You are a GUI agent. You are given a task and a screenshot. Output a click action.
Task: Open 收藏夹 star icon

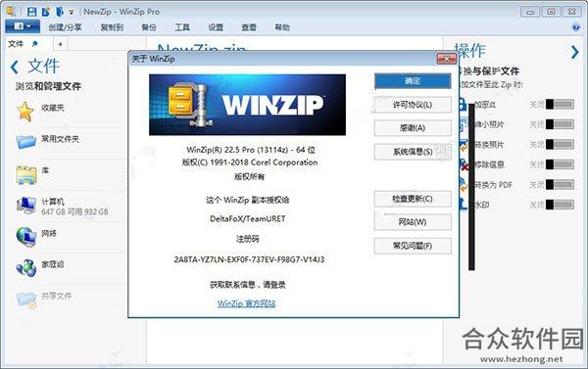pos(25,112)
